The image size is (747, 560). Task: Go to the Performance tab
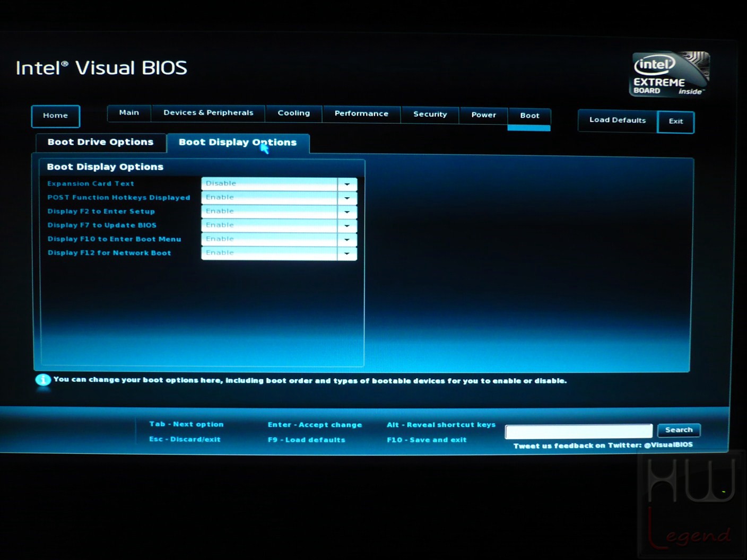click(361, 114)
